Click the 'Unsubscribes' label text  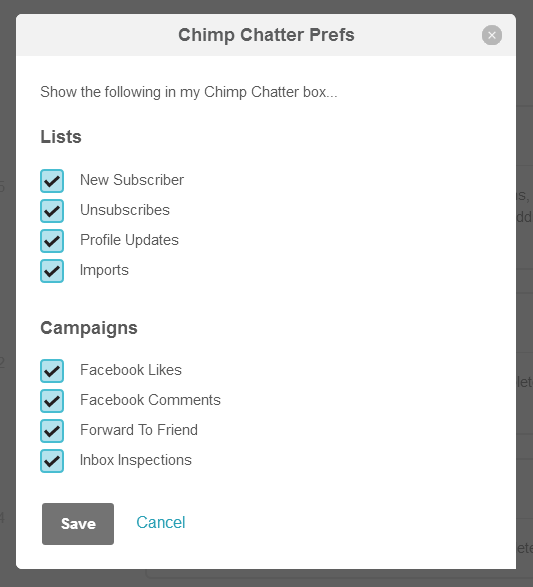click(x=125, y=210)
